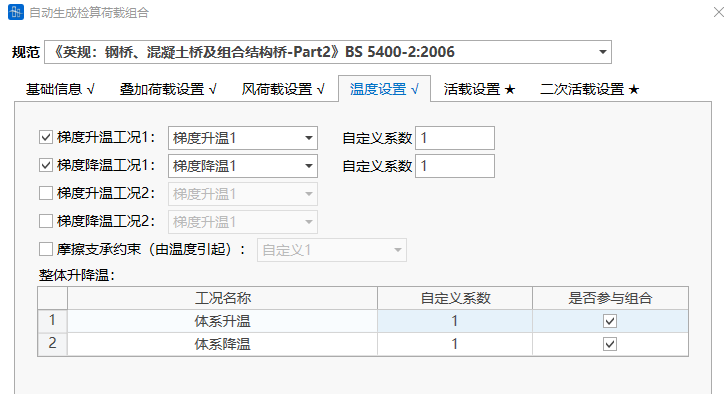
Task: Switch to the 基础信息 tab
Action: click(x=60, y=89)
